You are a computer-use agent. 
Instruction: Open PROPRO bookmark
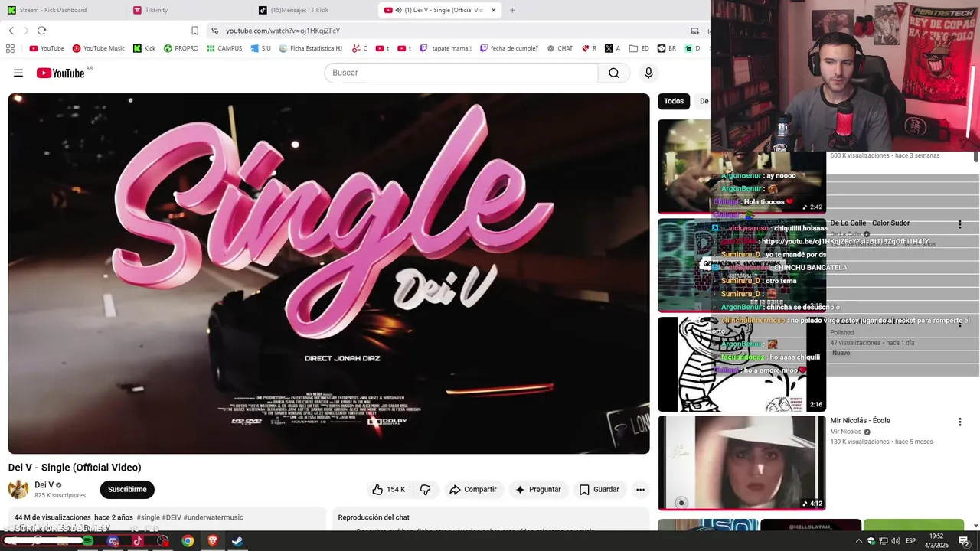[x=181, y=48]
